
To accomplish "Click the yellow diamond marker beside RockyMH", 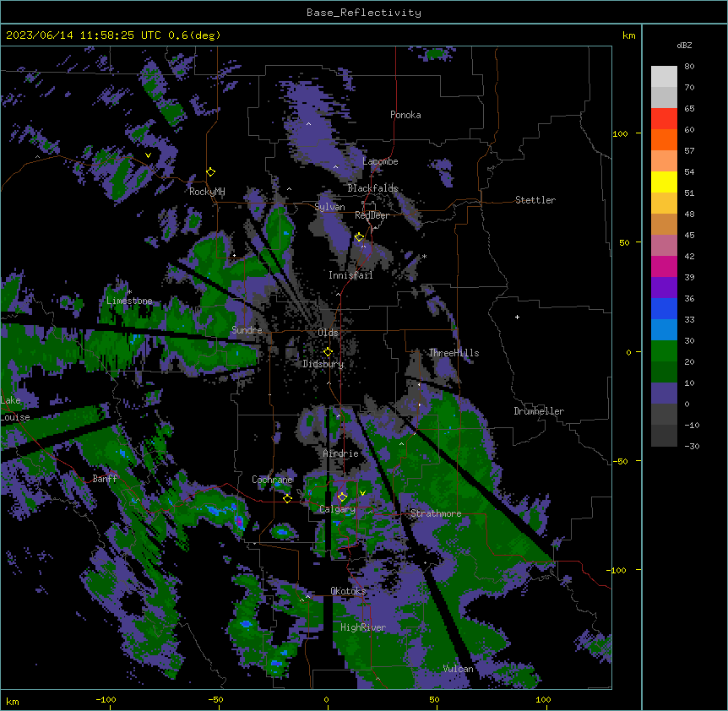I will coord(211,172).
